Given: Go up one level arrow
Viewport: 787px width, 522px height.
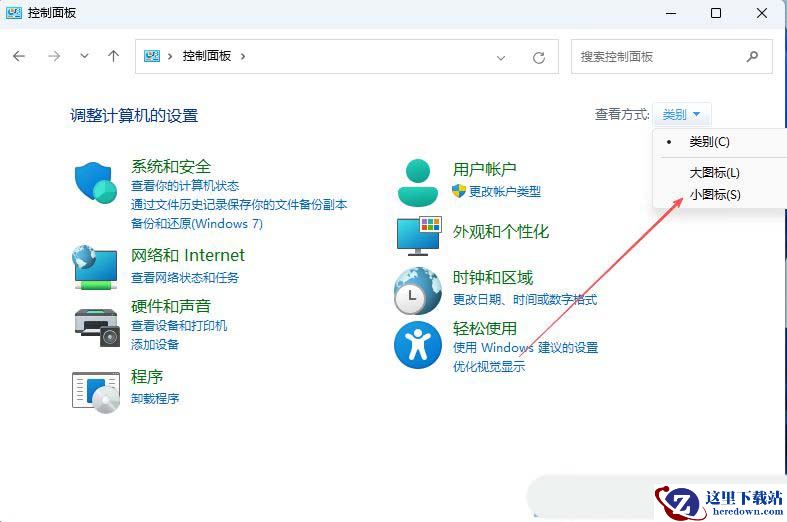Looking at the screenshot, I should click(x=113, y=56).
